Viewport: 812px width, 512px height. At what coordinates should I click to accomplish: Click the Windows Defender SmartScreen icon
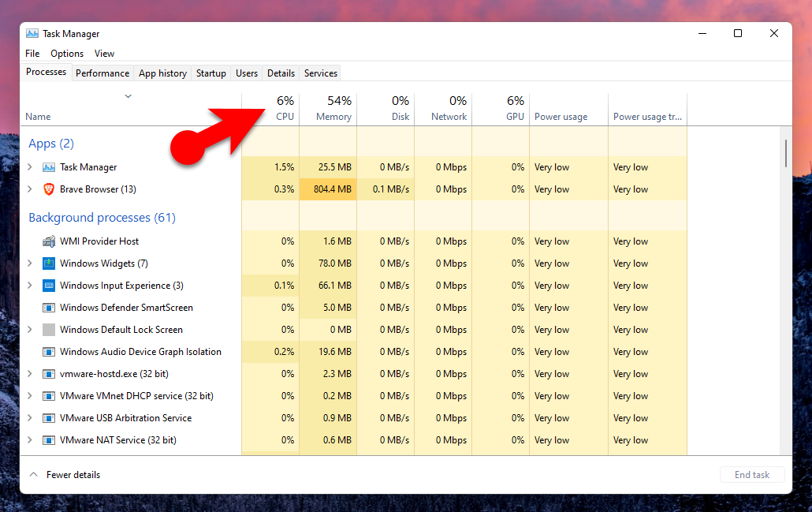(49, 308)
